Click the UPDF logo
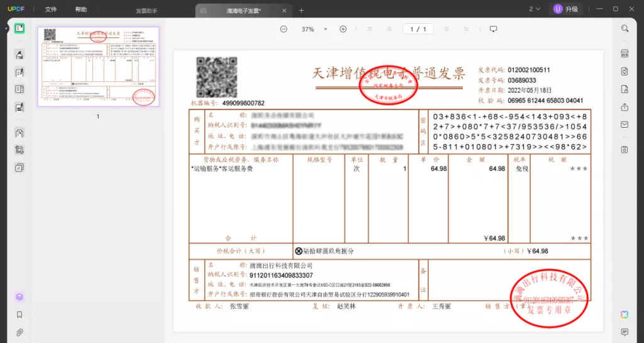The height and width of the screenshot is (343, 644). pyautogui.click(x=16, y=9)
